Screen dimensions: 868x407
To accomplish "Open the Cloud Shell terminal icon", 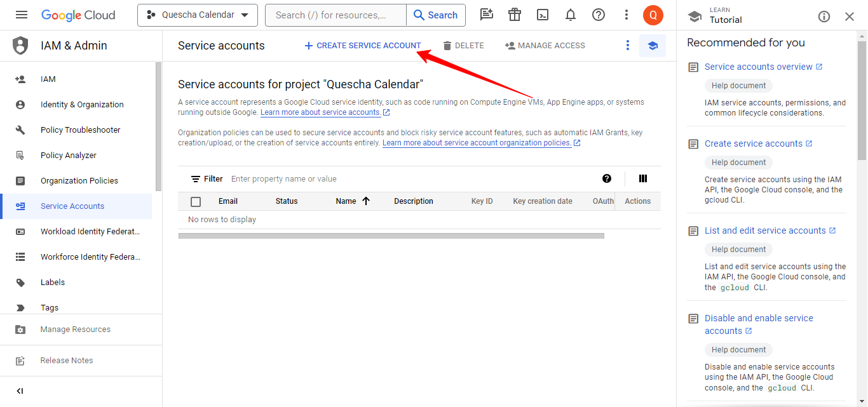I will tap(543, 15).
